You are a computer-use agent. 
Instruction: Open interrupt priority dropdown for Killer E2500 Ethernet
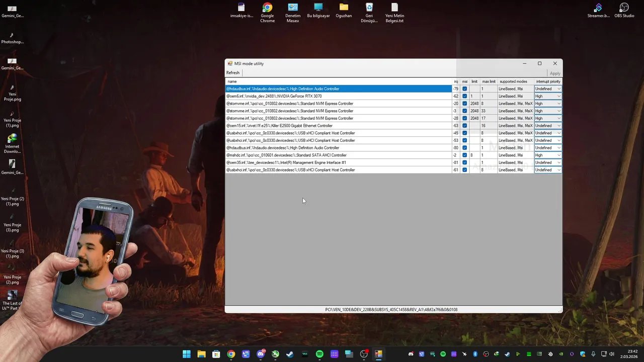click(548, 126)
